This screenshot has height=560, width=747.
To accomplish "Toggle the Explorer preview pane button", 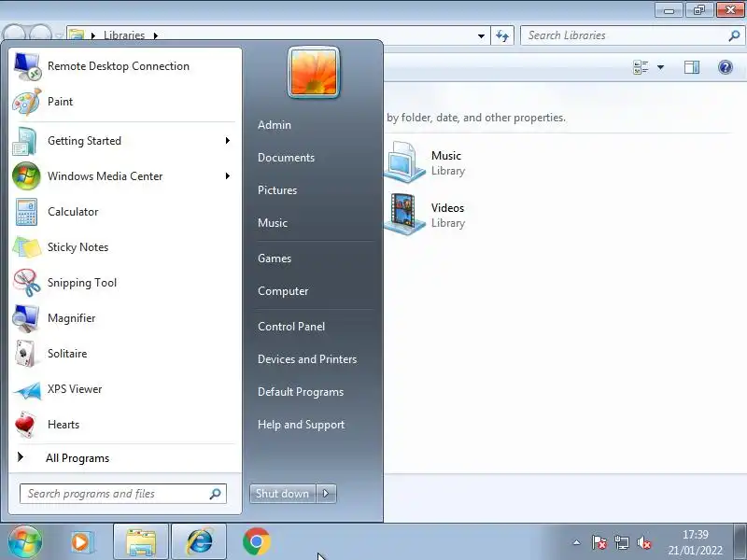I will click(x=692, y=67).
